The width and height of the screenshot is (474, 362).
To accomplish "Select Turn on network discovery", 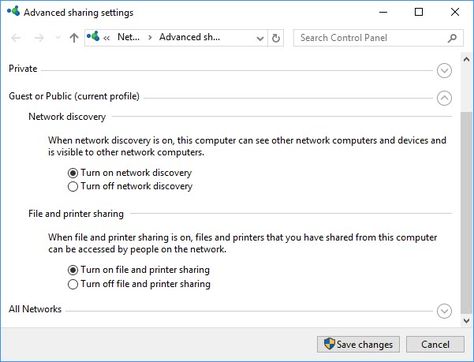I will coord(130,173).
